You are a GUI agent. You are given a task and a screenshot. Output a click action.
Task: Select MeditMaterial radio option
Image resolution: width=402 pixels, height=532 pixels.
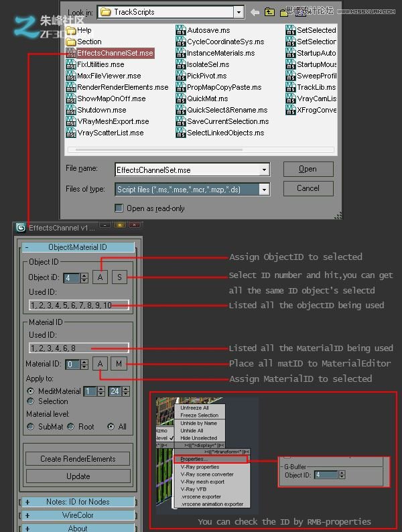[x=31, y=391]
